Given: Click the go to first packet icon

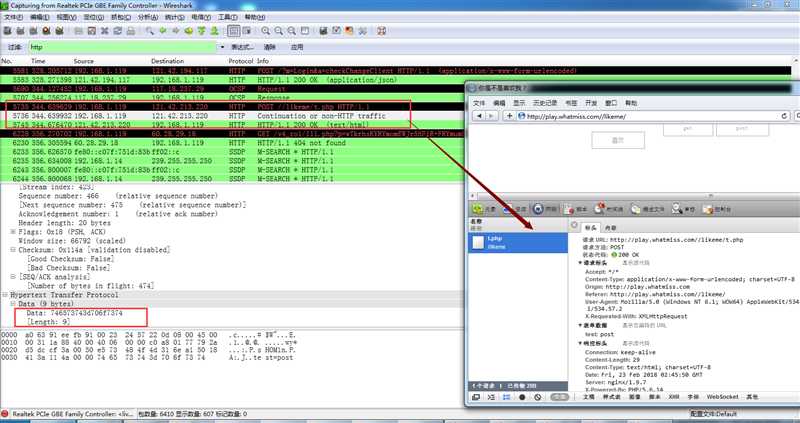Looking at the screenshot, I should [201, 31].
